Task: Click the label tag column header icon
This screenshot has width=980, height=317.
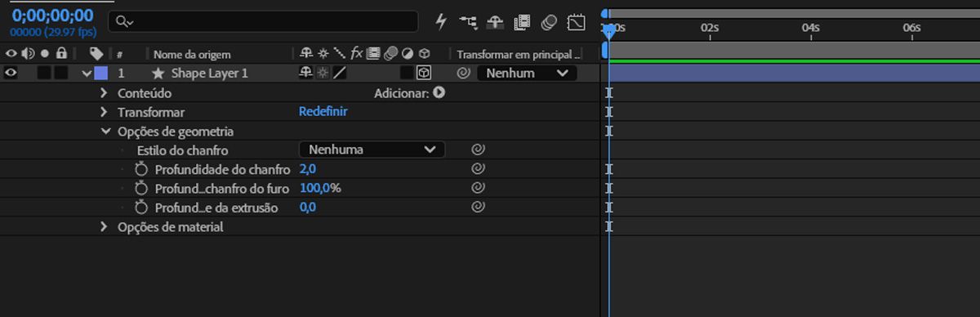Action: click(96, 54)
